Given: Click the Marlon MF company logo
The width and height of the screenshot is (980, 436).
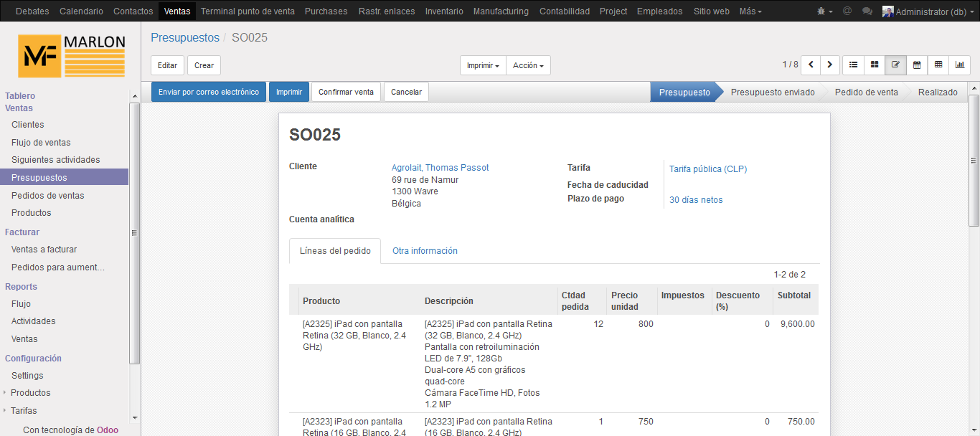Looking at the screenshot, I should click(72, 56).
